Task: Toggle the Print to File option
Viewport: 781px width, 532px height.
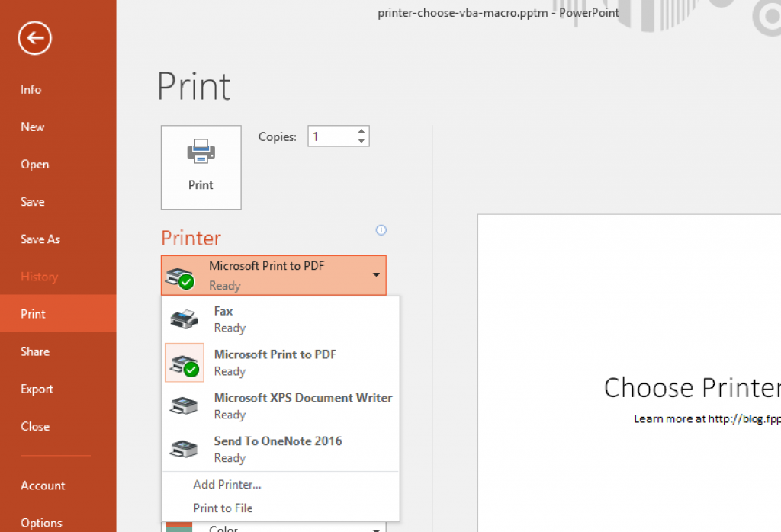Action: pos(223,508)
